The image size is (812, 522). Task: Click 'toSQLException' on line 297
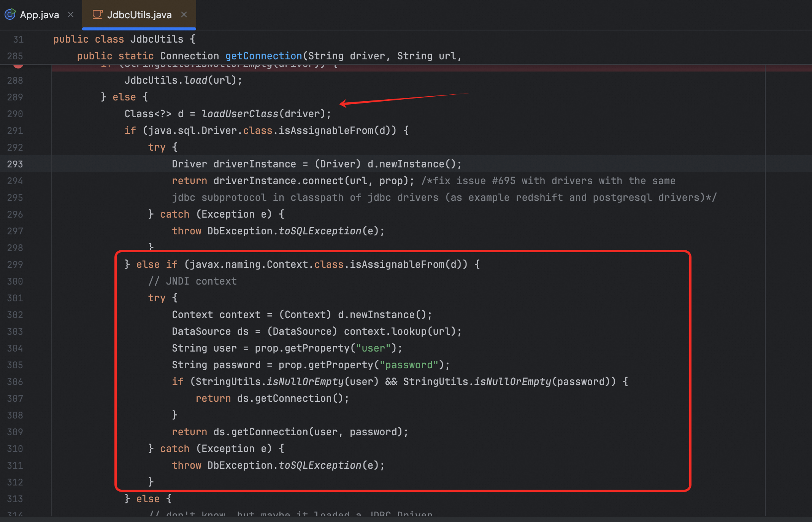pos(320,231)
